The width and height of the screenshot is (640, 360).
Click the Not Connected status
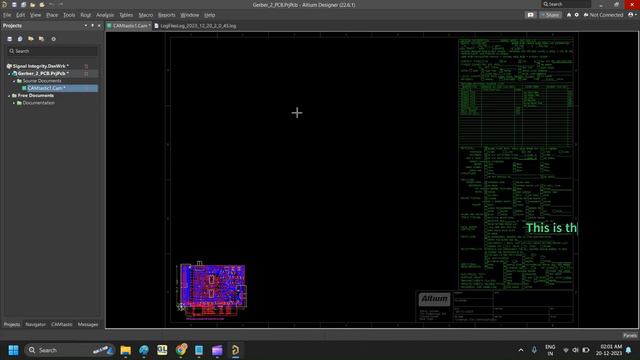coord(603,15)
